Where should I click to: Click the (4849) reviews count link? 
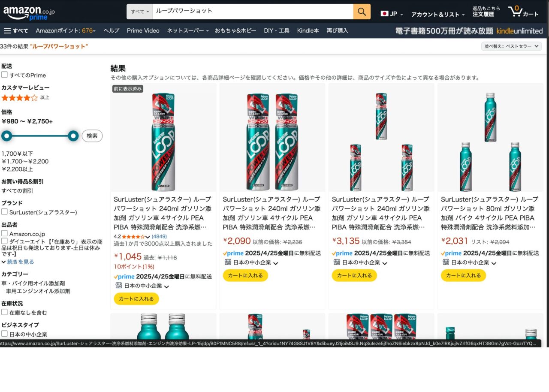coord(159,236)
